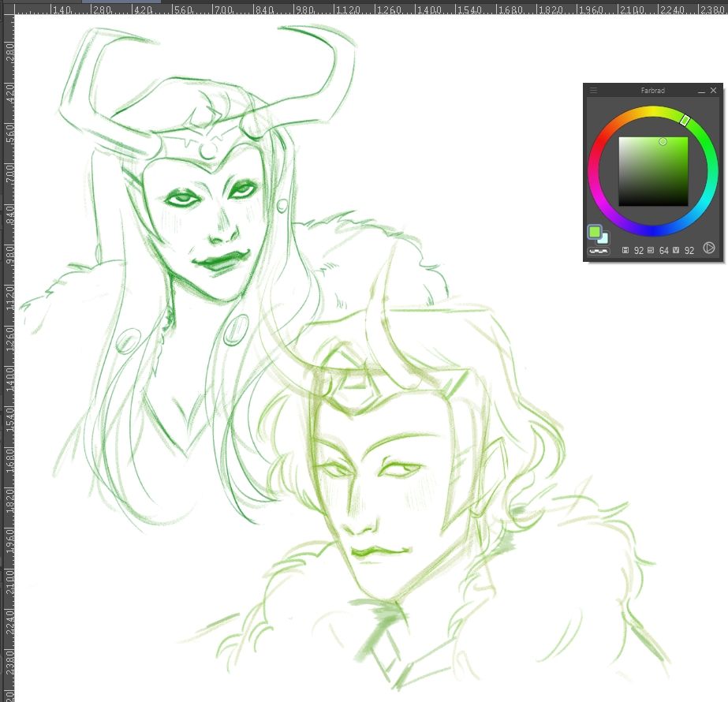Open the Farbrad panel hamburger menu
The height and width of the screenshot is (702, 728).
pyautogui.click(x=593, y=91)
